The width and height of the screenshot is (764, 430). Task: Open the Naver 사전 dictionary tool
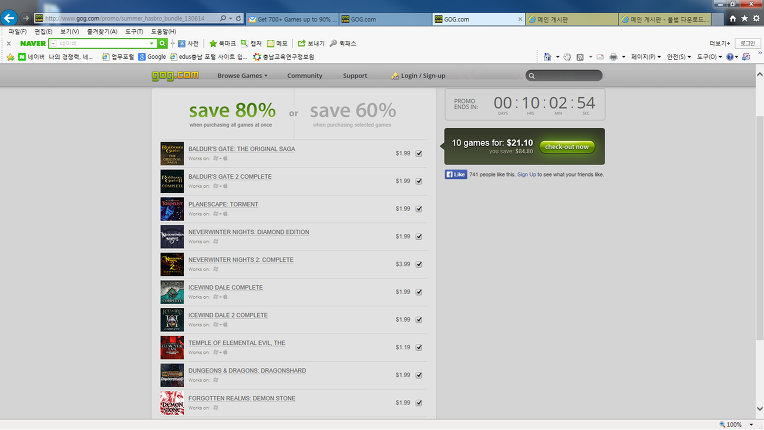pos(188,43)
